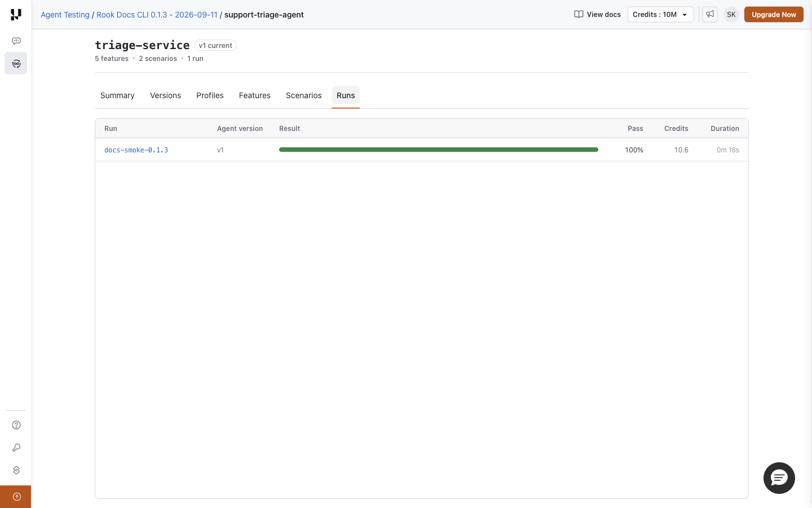812x508 pixels.
Task: Open the chat icon in left sidebar
Action: coord(16,41)
